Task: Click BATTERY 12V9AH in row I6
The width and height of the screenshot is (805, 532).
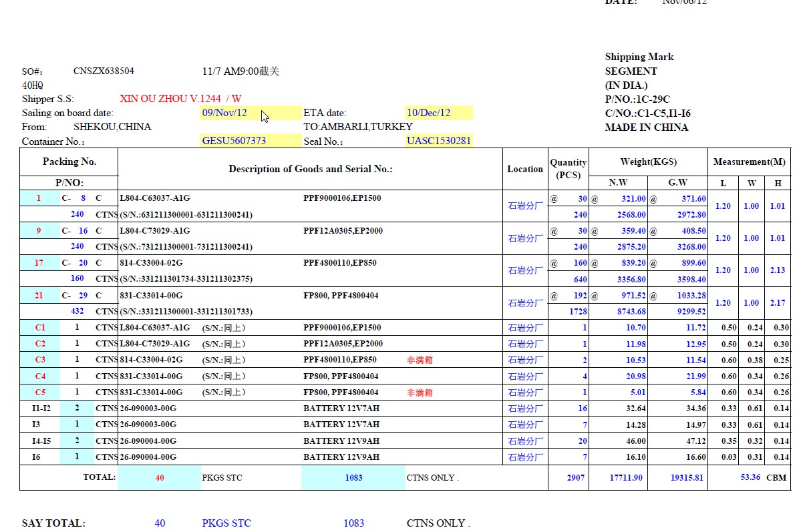Action: point(341,457)
